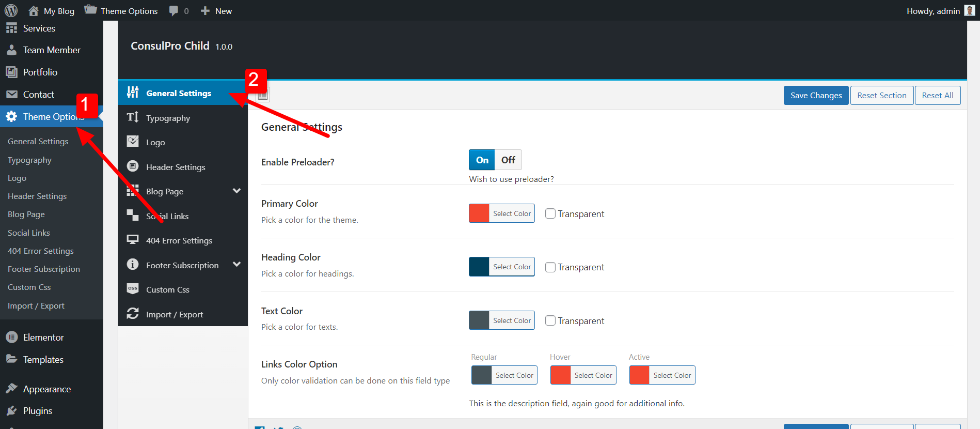The height and width of the screenshot is (429, 980).
Task: Open the New content menu in admin bar
Action: tap(216, 11)
